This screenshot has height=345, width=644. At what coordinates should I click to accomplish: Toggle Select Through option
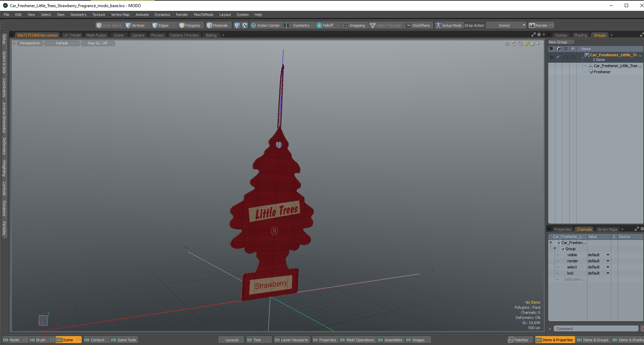pos(386,25)
